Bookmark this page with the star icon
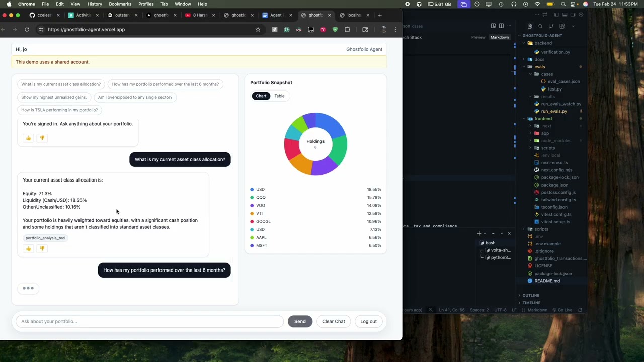 [x=258, y=29]
